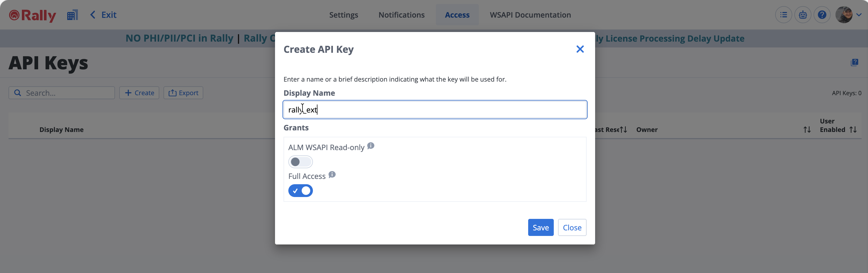Show info for Full Access grant
Viewport: 868px width, 273px height.
[332, 174]
